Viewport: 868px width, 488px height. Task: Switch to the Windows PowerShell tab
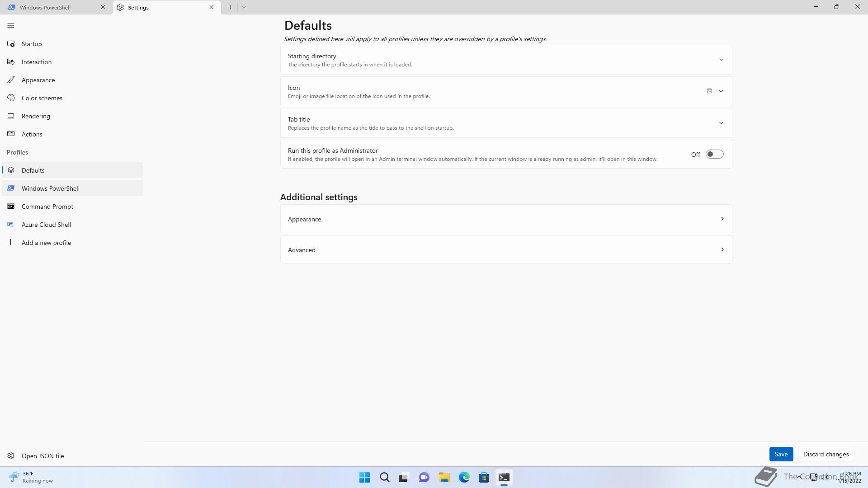click(x=56, y=7)
